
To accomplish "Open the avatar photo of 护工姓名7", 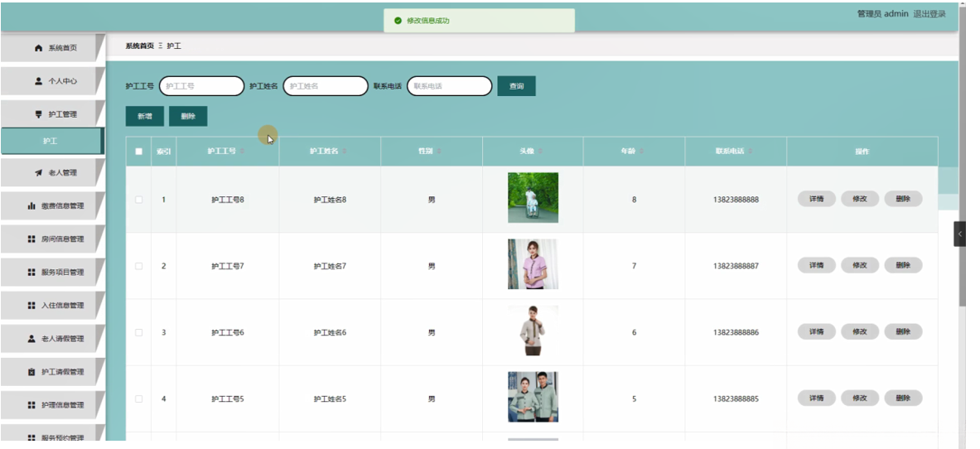I will [x=533, y=264].
